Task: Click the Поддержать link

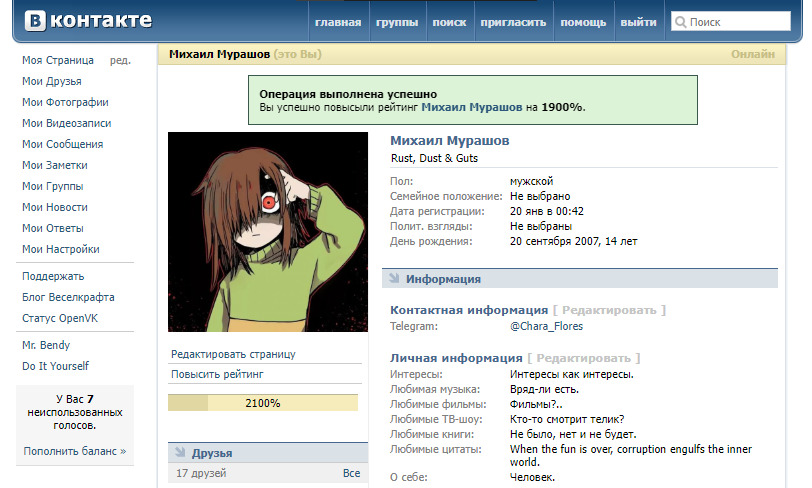Action: pos(53,276)
